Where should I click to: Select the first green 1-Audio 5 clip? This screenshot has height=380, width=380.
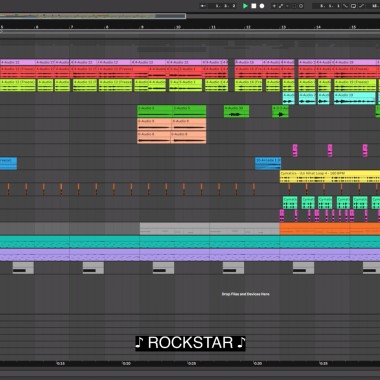coord(155,111)
